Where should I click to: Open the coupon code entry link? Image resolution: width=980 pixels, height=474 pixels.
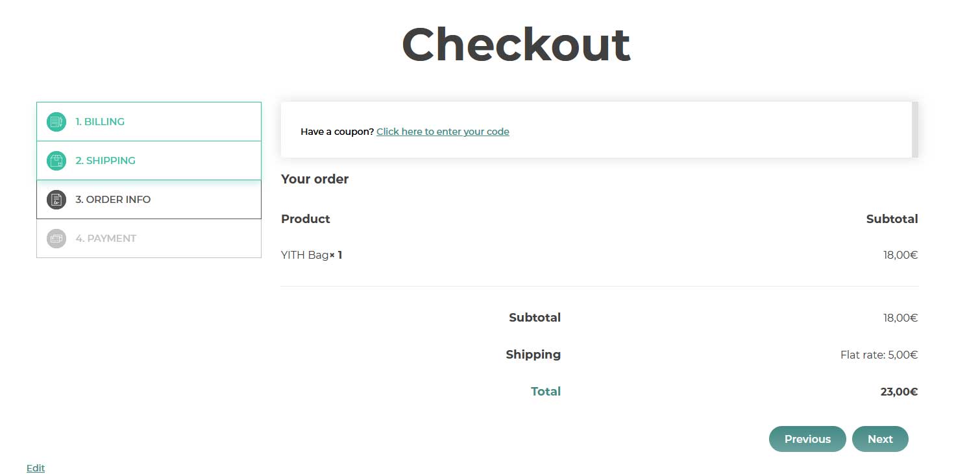click(x=443, y=132)
